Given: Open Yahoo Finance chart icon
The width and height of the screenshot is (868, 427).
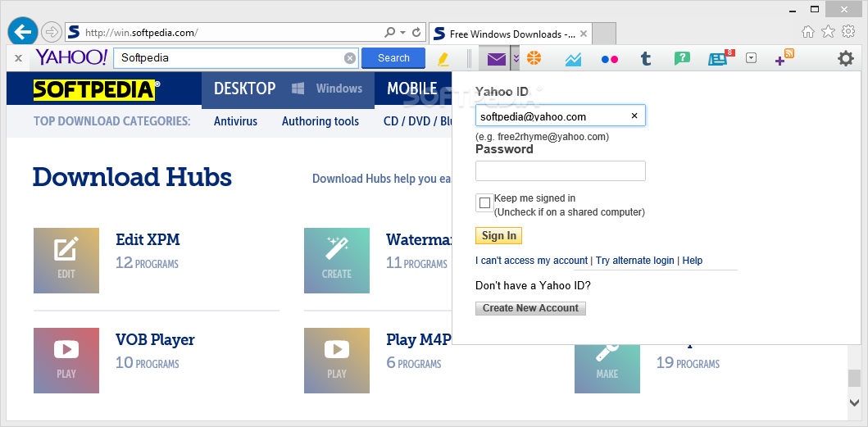Looking at the screenshot, I should pyautogui.click(x=573, y=59).
